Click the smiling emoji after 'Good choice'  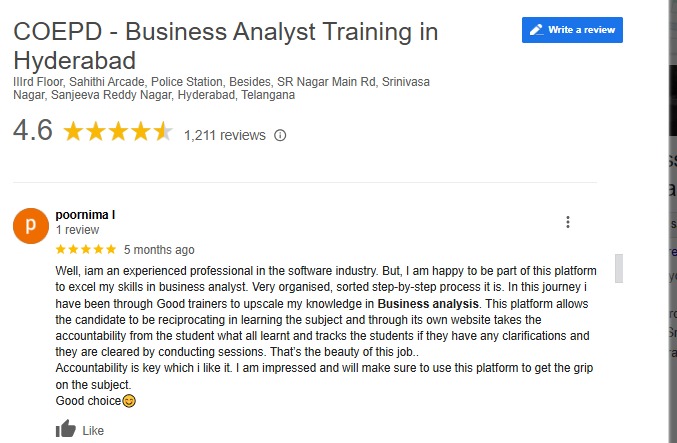coord(128,401)
